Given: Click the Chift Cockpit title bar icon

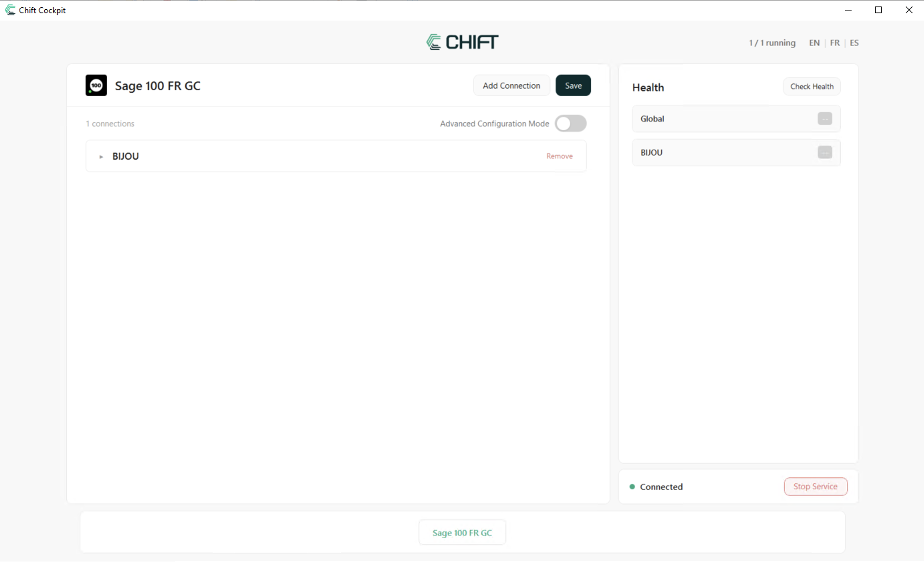Looking at the screenshot, I should (10, 10).
